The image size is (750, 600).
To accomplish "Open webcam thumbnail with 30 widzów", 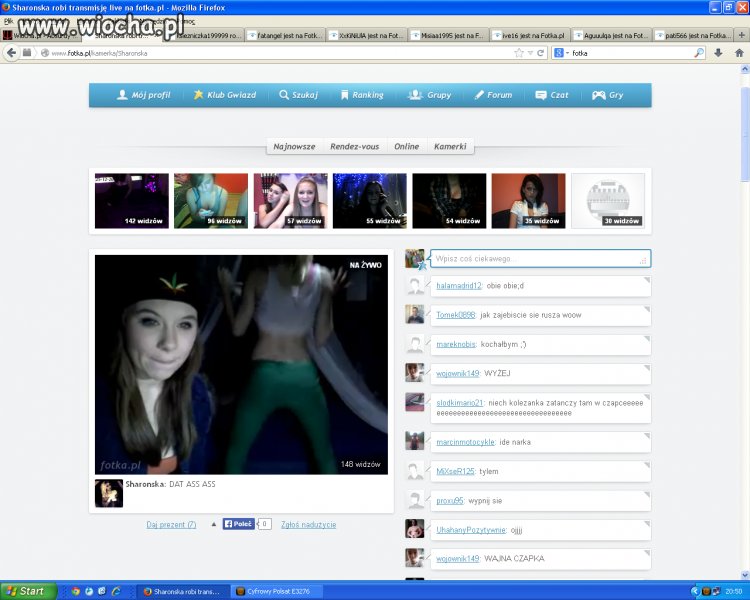I will point(608,200).
